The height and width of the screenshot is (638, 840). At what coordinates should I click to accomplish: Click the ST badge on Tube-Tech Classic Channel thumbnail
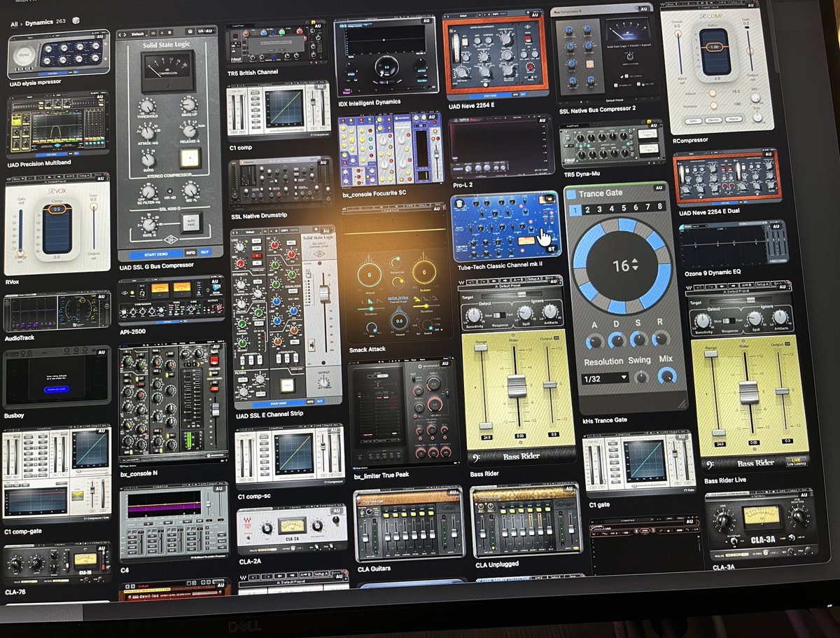click(552, 248)
